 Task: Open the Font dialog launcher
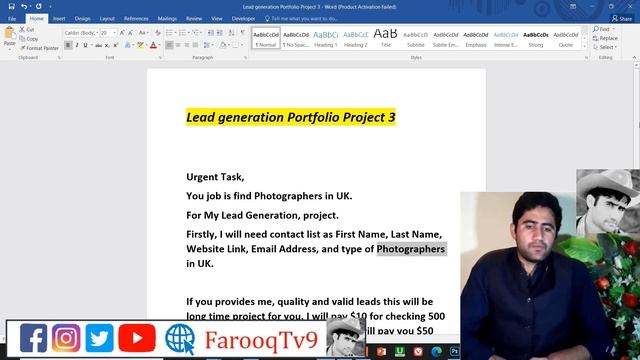coord(160,58)
